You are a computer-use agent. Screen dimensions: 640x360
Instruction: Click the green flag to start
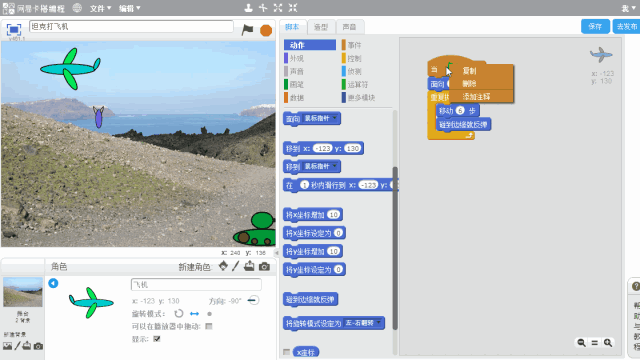pos(247,29)
